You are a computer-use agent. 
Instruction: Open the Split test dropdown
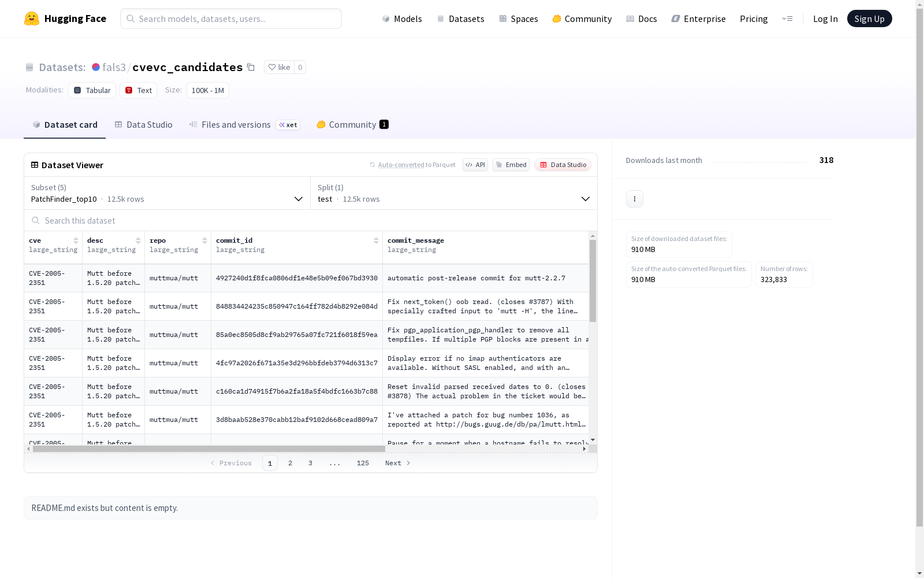(x=454, y=193)
